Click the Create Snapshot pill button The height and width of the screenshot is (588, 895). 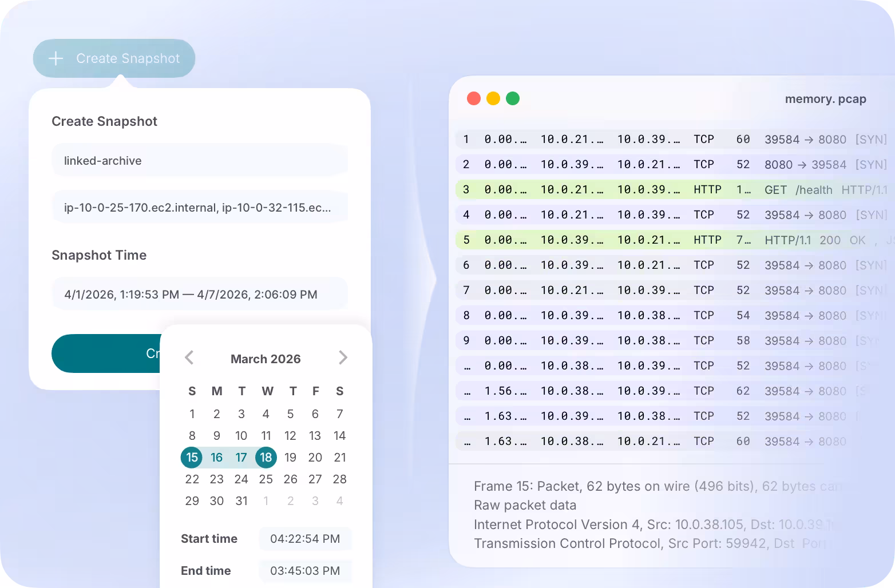(114, 58)
